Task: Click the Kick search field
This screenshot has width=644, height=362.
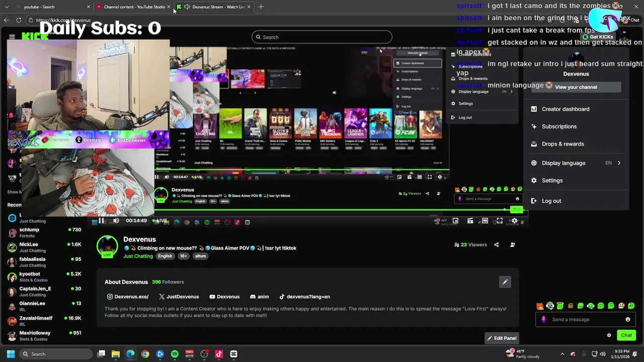Action: pos(322,37)
